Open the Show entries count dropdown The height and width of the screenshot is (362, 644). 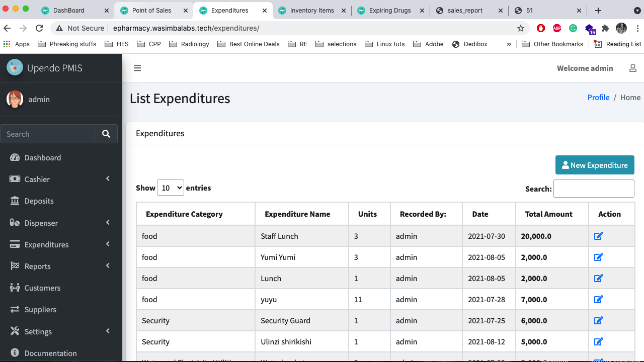click(x=171, y=188)
